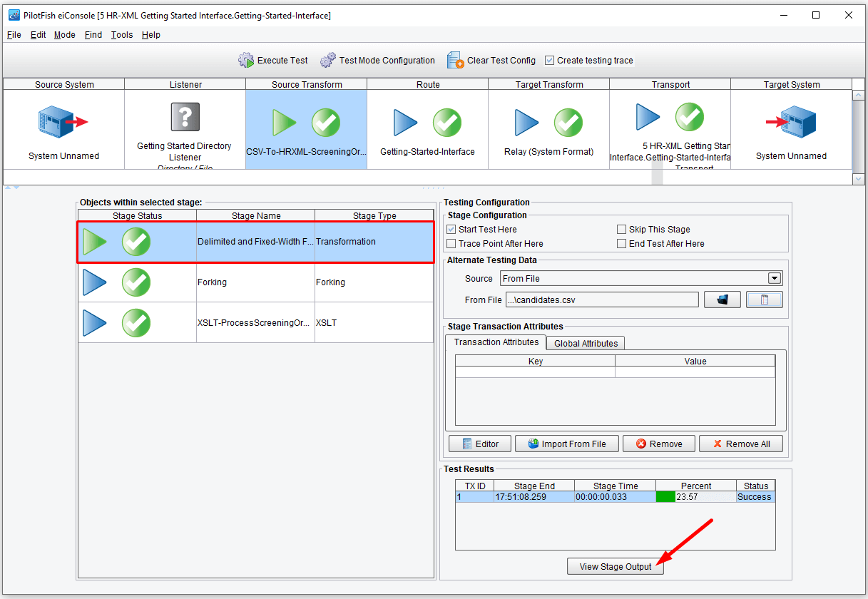This screenshot has width=868, height=599.
Task: Open the Tools menu
Action: [x=122, y=35]
